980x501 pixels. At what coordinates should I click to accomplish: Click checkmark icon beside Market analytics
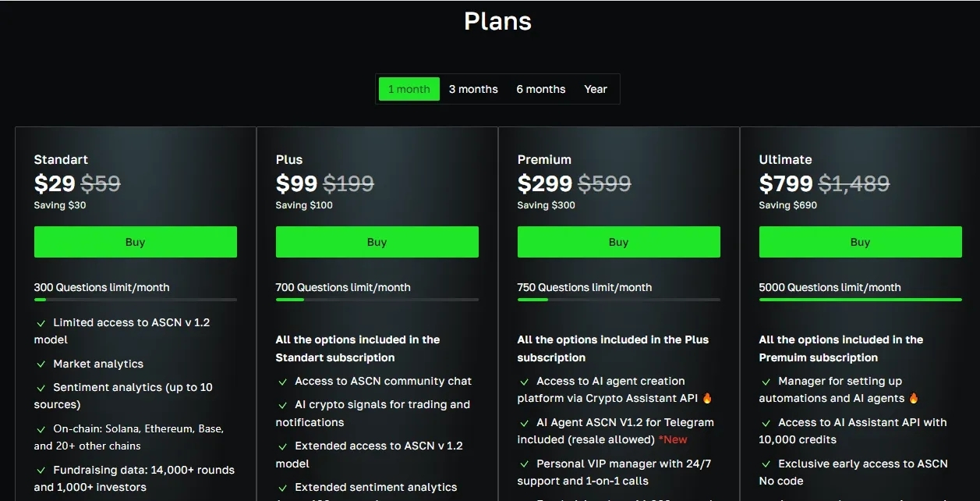[41, 364]
